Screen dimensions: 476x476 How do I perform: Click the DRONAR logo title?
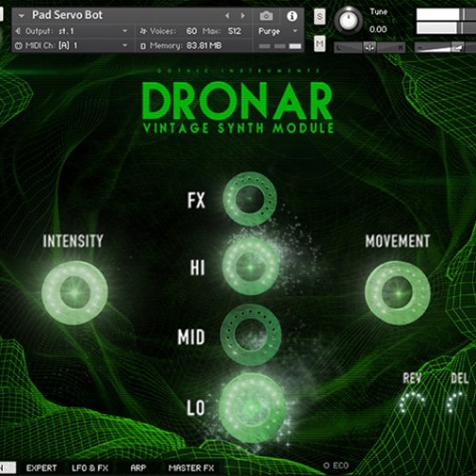(x=237, y=101)
